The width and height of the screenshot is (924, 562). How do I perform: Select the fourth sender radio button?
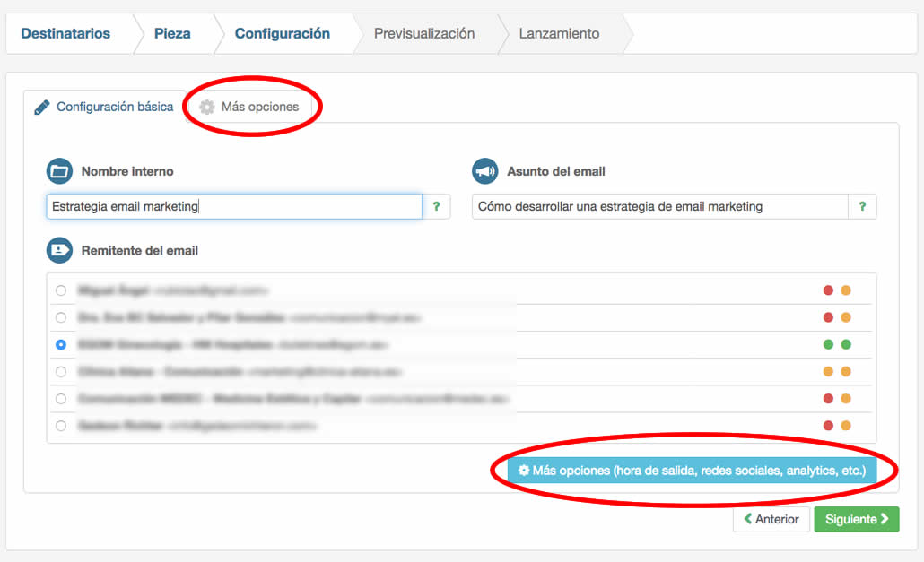pos(61,369)
